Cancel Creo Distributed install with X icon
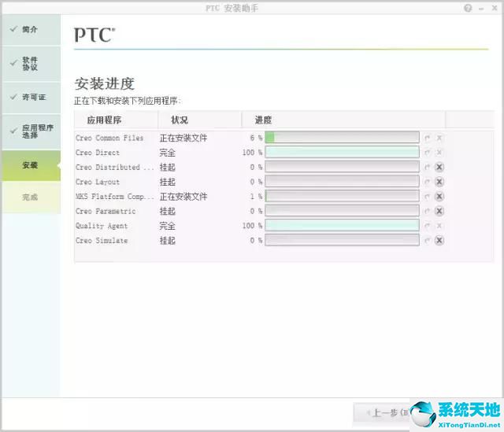The height and width of the screenshot is (432, 504). 439,167
